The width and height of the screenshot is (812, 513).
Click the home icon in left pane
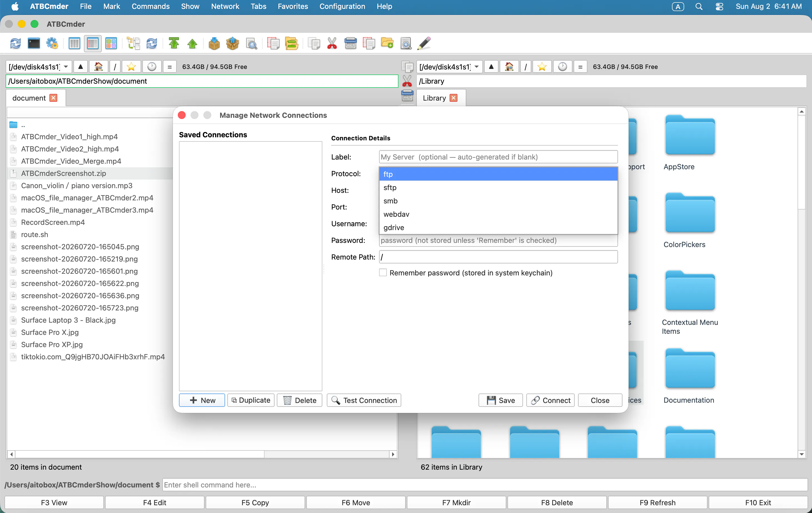click(x=98, y=67)
